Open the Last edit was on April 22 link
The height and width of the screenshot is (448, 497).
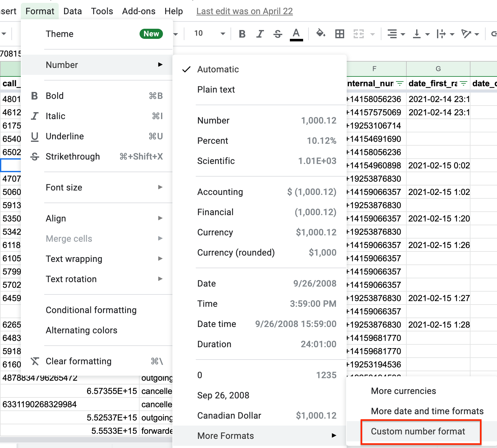[x=244, y=11]
